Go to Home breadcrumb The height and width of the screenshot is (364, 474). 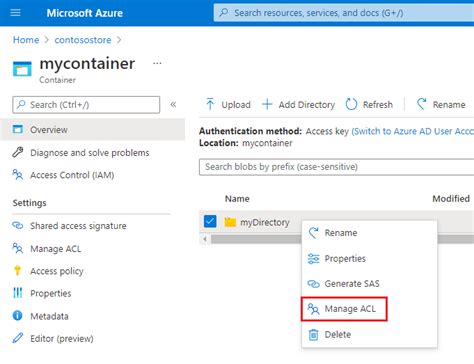[x=26, y=40]
